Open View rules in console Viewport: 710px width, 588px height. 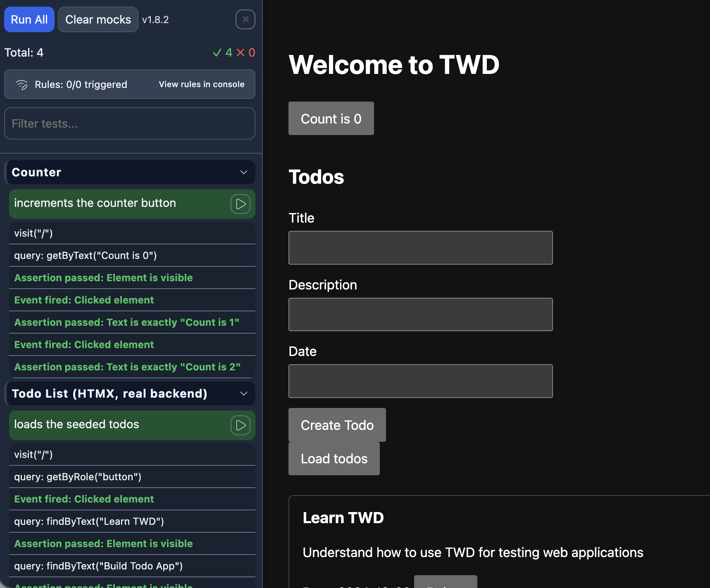202,84
